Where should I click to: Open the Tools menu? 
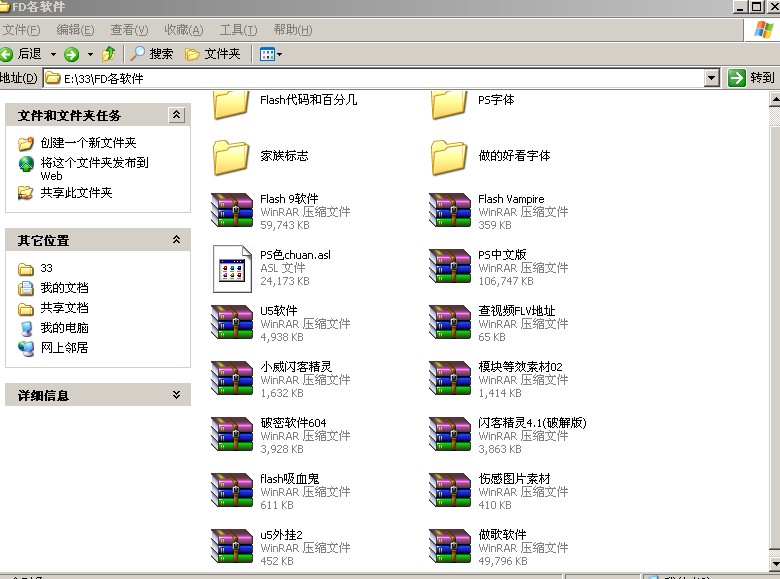coord(238,30)
